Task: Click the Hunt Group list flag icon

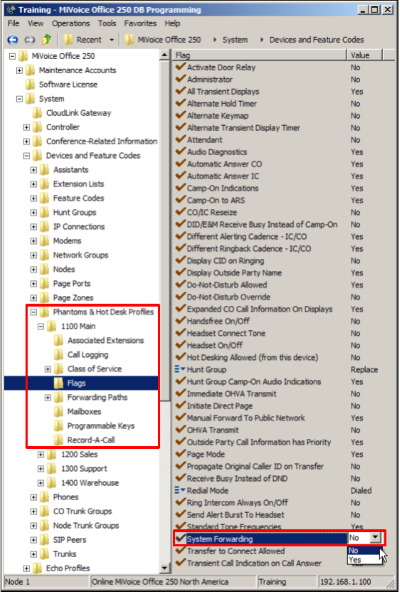Action: 180,369
